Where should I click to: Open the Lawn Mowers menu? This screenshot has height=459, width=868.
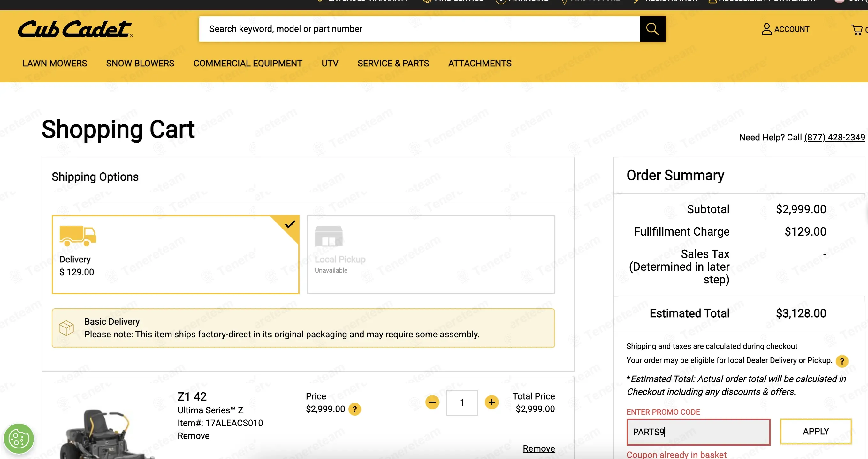pos(55,63)
